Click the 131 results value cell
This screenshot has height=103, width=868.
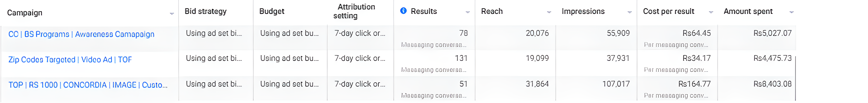(x=461, y=58)
